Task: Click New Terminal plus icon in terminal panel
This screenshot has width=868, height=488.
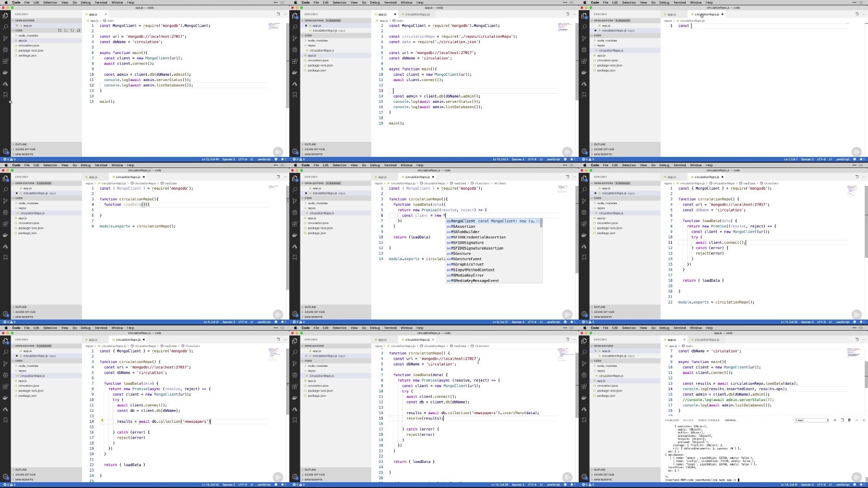Action: (835, 420)
